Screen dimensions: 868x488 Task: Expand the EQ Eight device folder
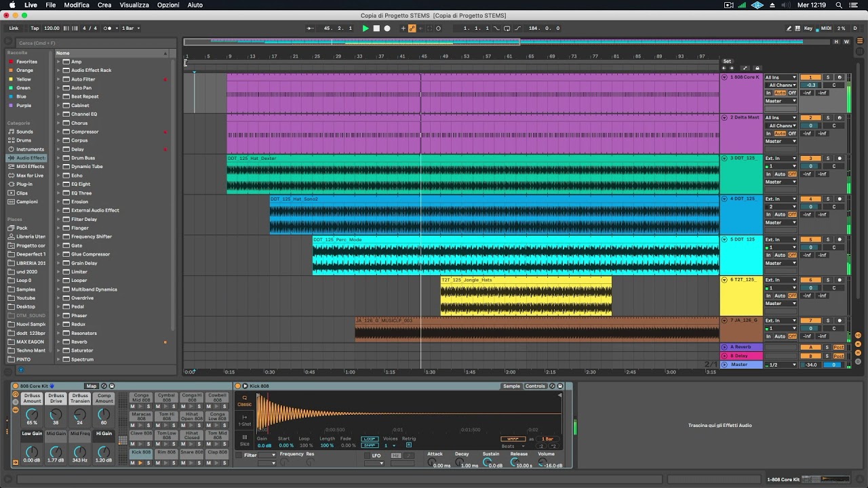[58, 184]
